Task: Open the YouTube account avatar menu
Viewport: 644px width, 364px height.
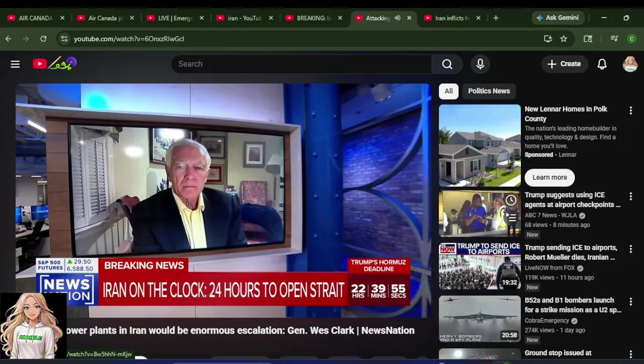Action: pyautogui.click(x=630, y=64)
